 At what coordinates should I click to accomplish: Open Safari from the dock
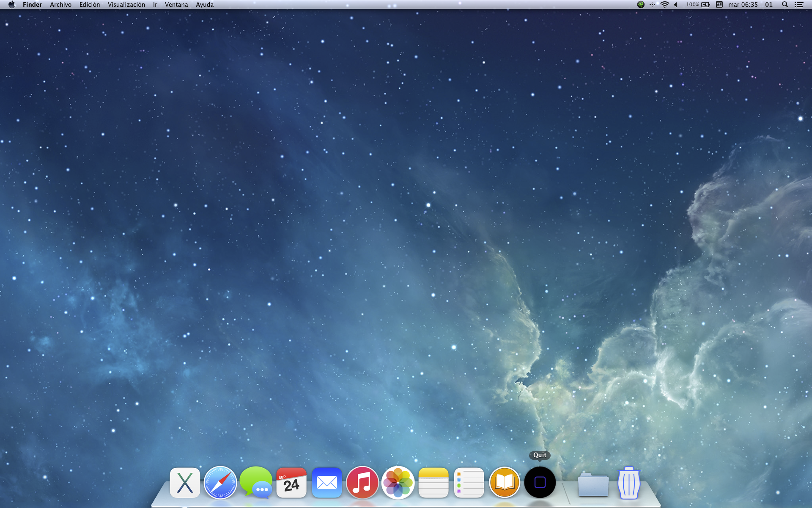(220, 483)
